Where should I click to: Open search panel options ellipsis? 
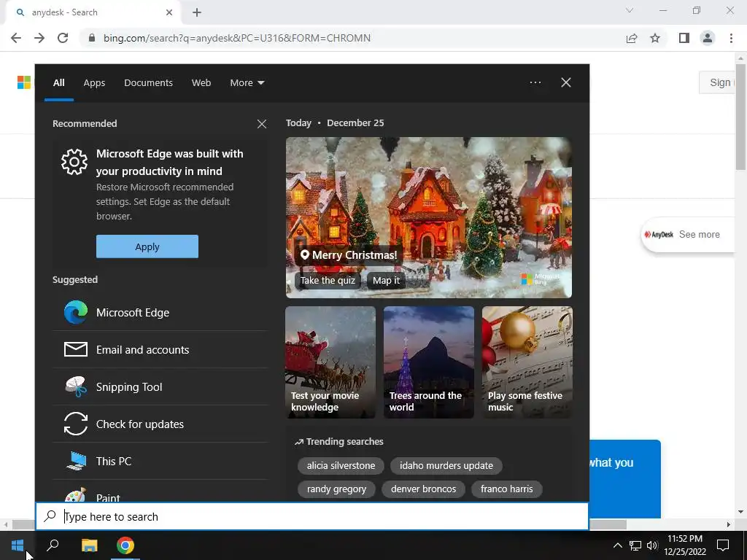click(x=535, y=82)
